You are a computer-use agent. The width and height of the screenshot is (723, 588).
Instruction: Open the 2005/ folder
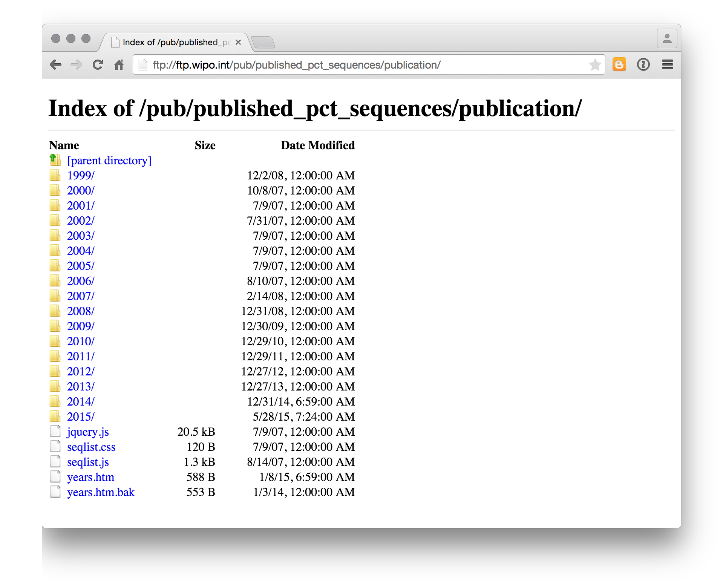(x=81, y=266)
